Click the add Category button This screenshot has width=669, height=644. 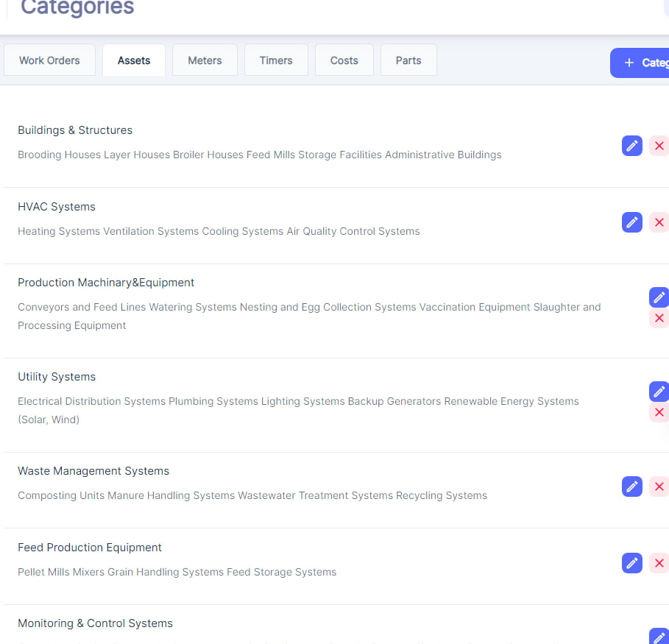[642, 63]
